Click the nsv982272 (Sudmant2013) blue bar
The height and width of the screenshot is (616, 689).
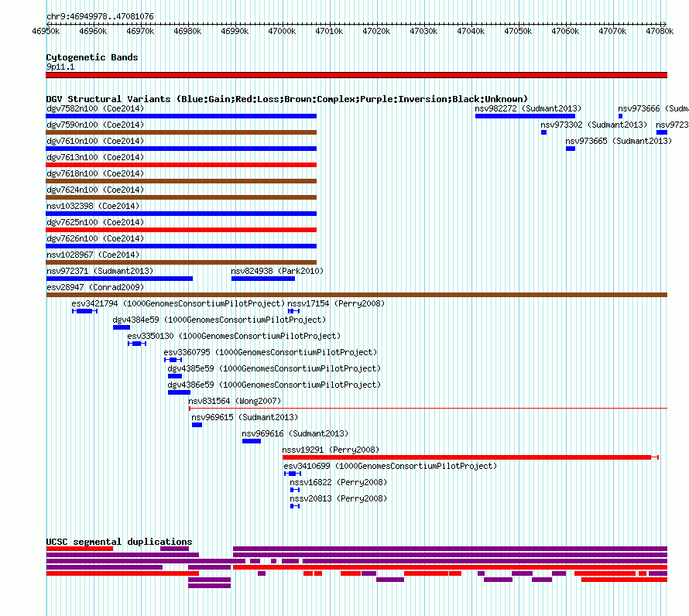click(525, 116)
